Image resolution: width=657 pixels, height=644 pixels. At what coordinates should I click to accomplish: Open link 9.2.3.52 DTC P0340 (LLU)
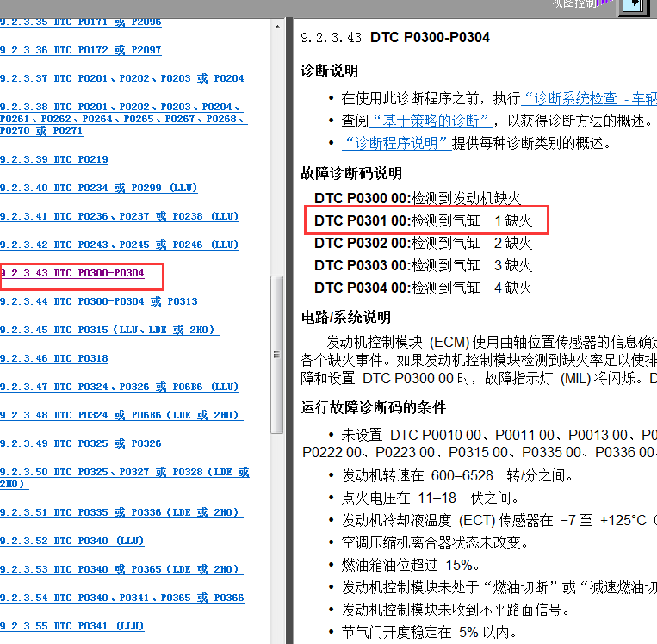pos(72,541)
